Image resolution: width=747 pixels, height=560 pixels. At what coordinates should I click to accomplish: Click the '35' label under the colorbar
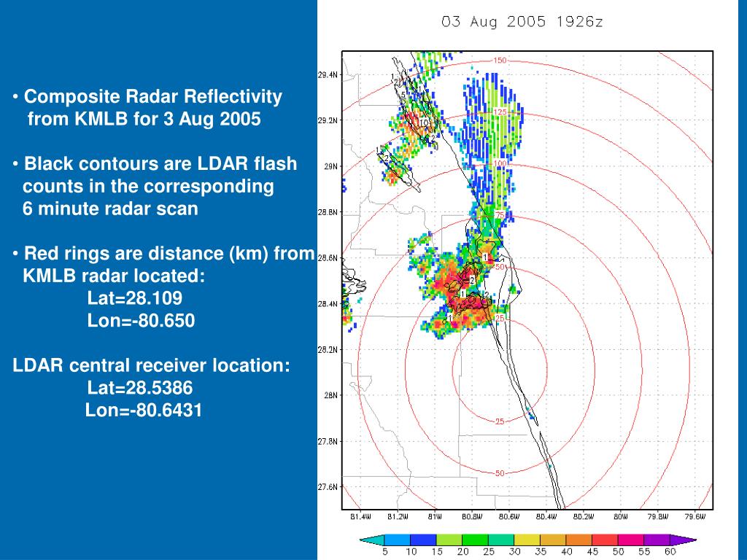click(541, 551)
